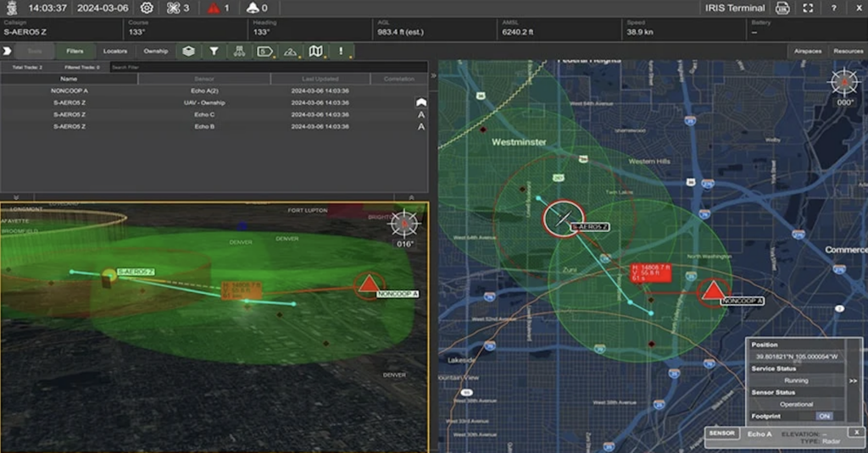The height and width of the screenshot is (453, 868).
Task: Sort tracks by the Last Updated column header
Action: 320,79
